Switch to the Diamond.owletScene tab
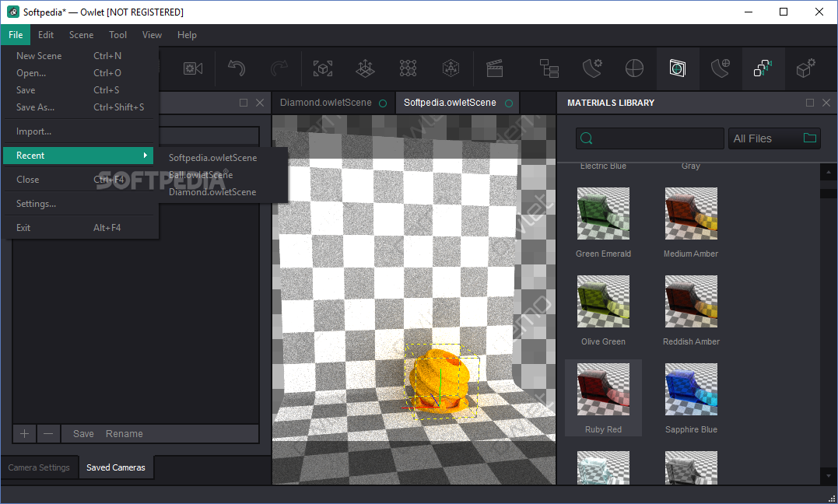This screenshot has height=504, width=838. click(333, 103)
